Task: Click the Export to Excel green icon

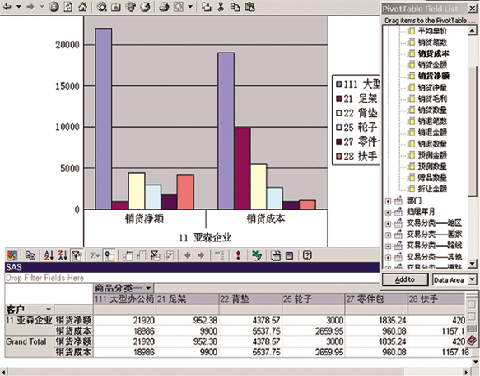Action: (256, 255)
